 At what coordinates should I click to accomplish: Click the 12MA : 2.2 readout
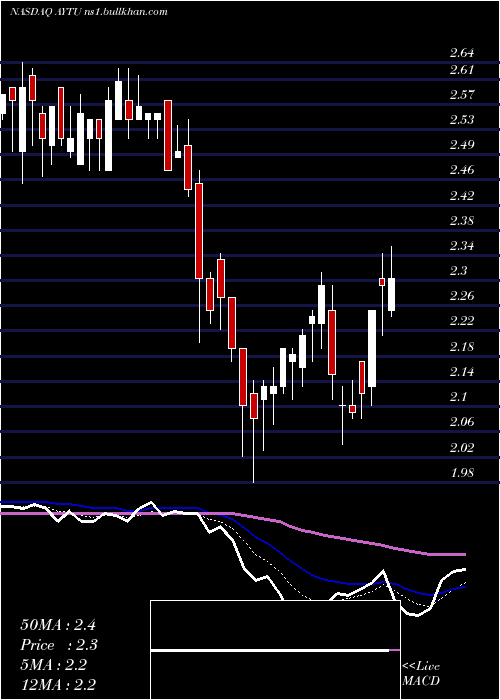click(x=58, y=685)
